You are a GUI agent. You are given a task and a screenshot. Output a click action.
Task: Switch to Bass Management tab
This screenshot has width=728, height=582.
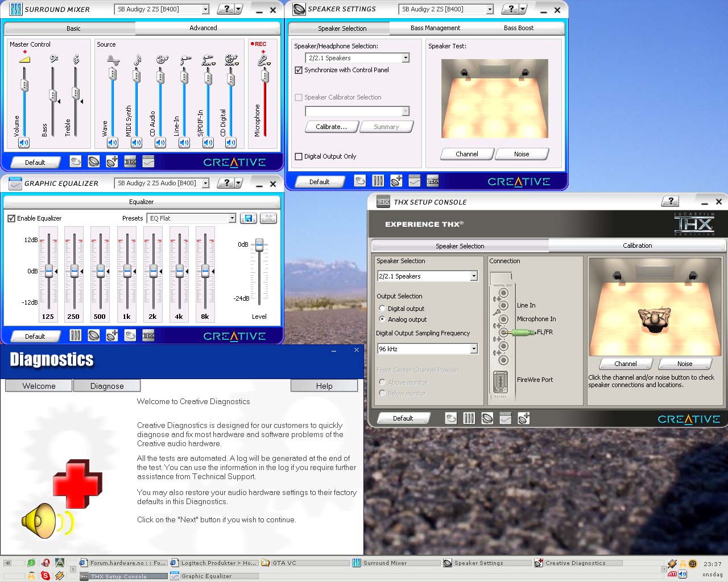[x=435, y=28]
